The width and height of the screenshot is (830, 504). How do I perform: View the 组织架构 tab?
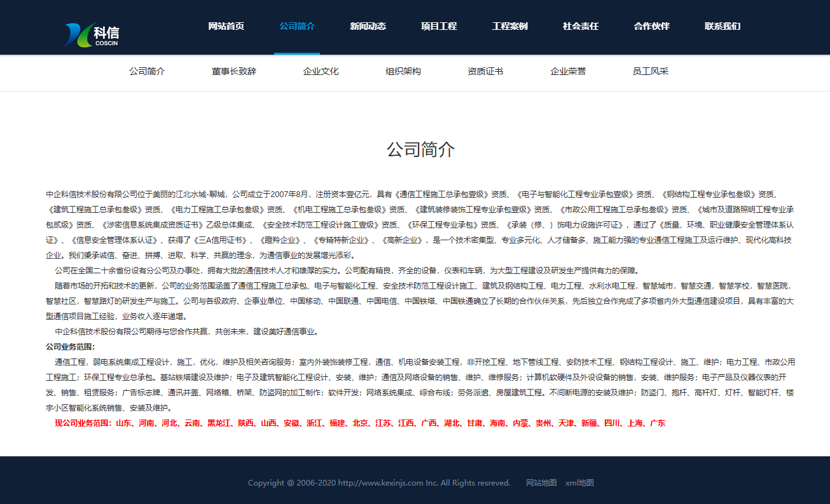(403, 71)
